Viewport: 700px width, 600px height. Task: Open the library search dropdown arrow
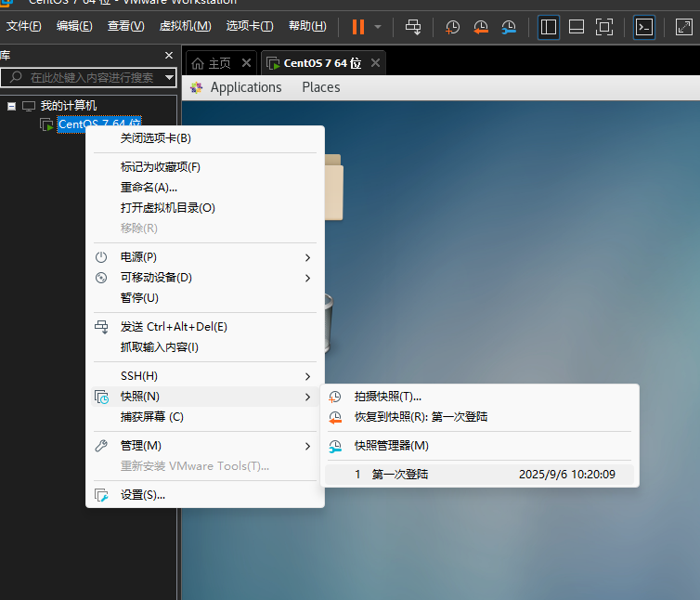[x=169, y=77]
